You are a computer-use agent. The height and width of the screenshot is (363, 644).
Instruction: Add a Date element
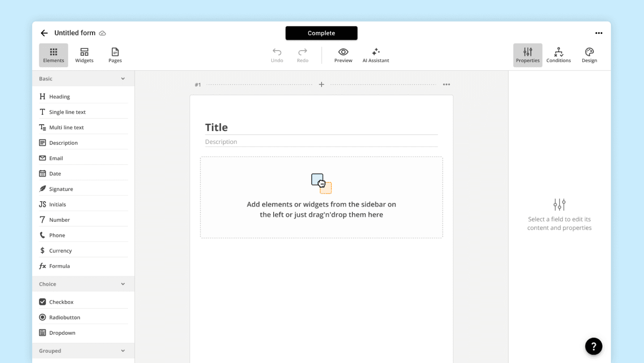coord(83,173)
